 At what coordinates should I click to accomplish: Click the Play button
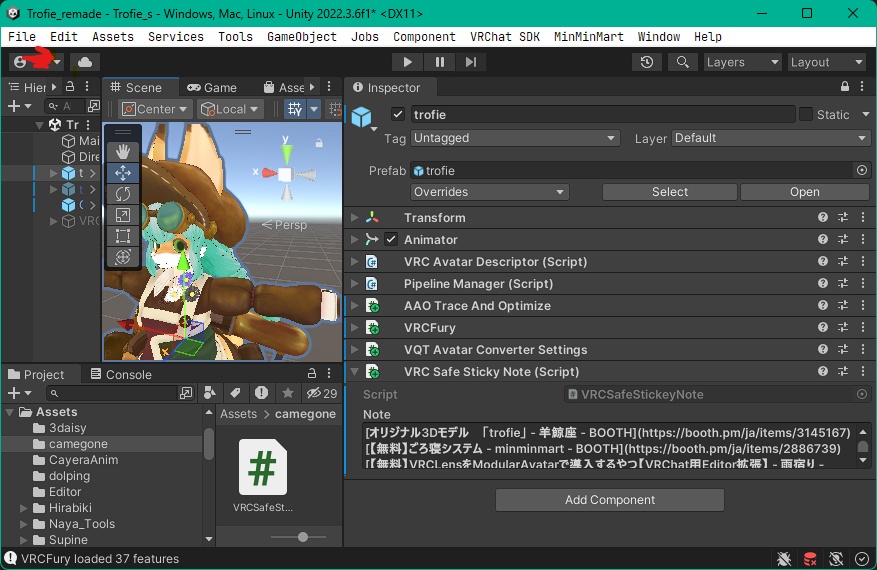407,62
